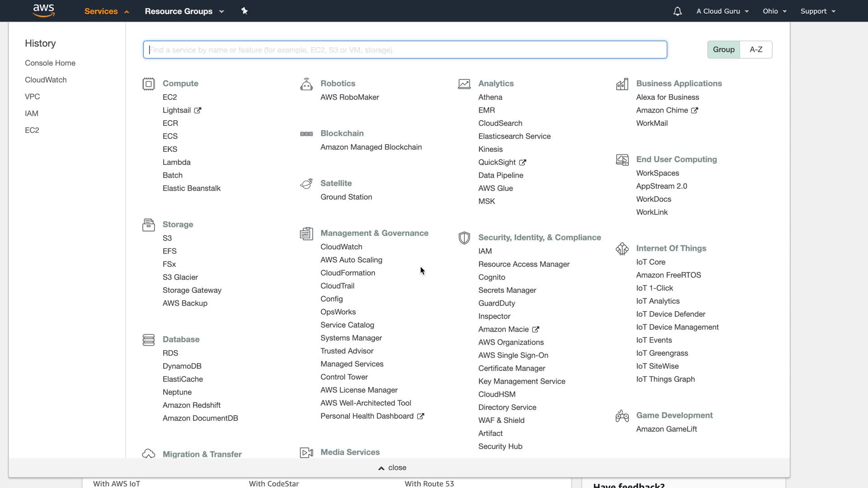Open the Lambda service link
The image size is (868, 488).
pos(176,162)
